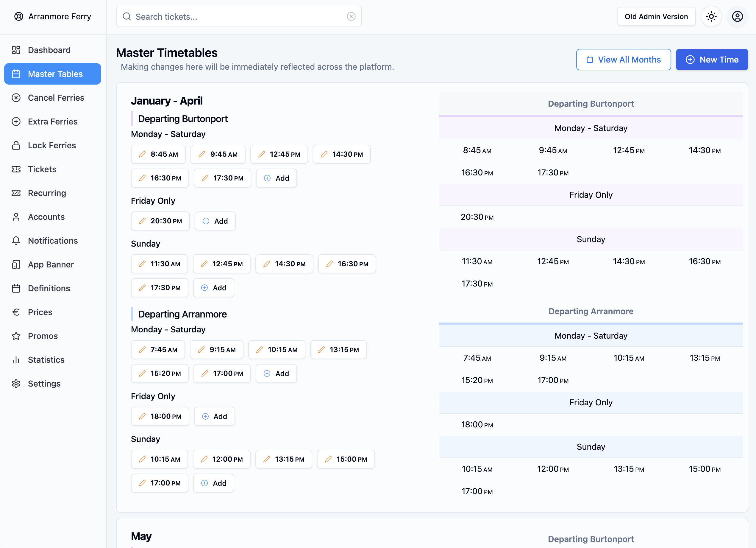Click the Cancel Ferries circle-x icon

point(16,98)
